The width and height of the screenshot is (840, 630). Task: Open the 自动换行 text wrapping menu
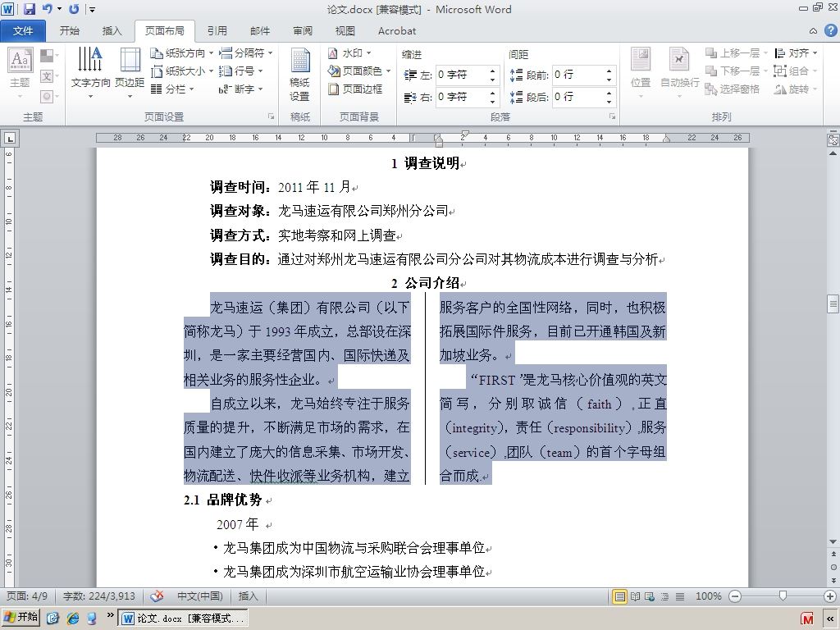(x=679, y=73)
